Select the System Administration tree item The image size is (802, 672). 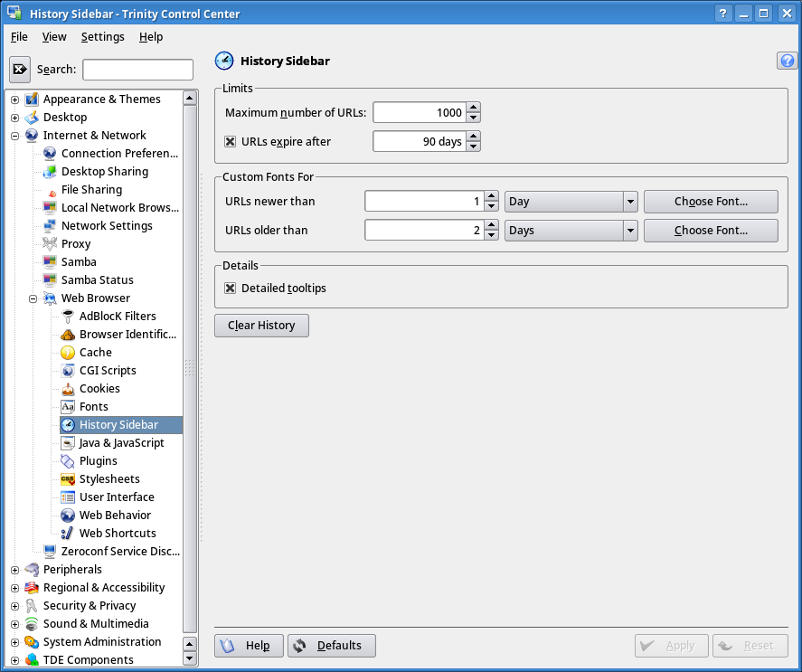[x=102, y=642]
